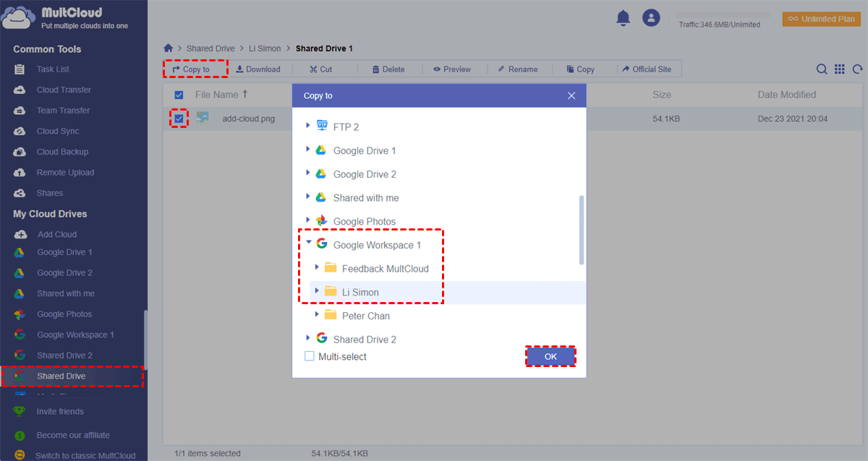This screenshot has height=461, width=868.
Task: Click Copy in the toolbar
Action: click(x=580, y=69)
